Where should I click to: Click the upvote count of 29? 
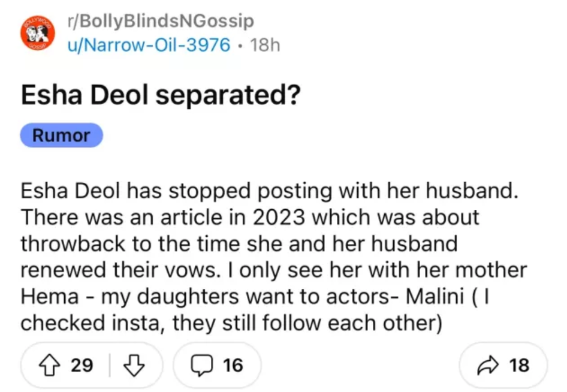[x=82, y=365]
